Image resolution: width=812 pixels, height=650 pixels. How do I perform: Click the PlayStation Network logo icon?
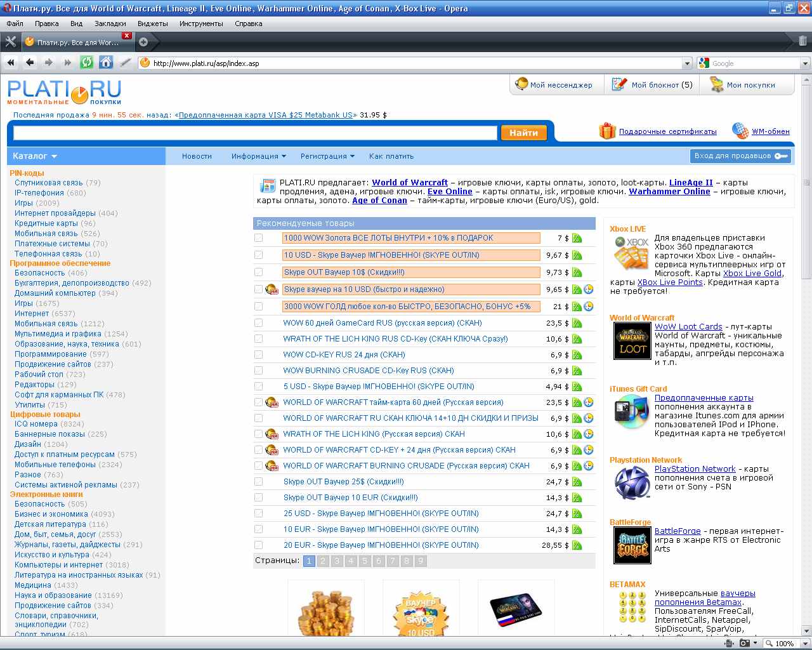pyautogui.click(x=632, y=483)
